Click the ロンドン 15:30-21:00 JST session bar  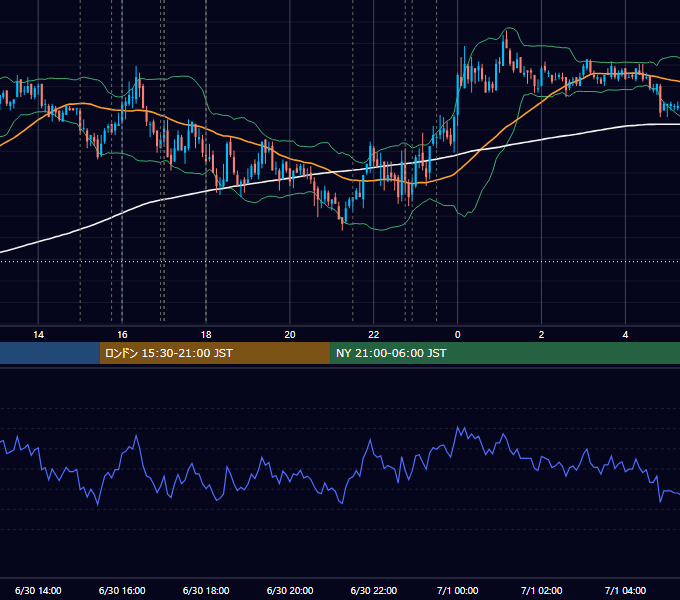coord(215,353)
